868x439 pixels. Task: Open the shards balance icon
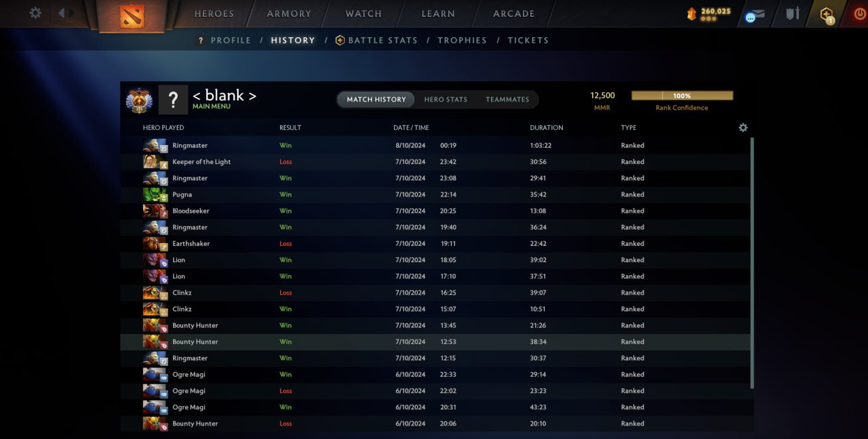(692, 14)
